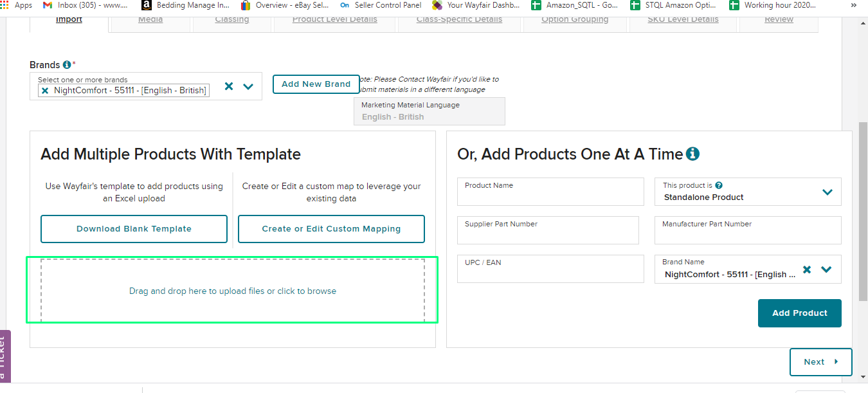Click the Product Name input field
The width and height of the screenshot is (868, 393).
point(550,192)
